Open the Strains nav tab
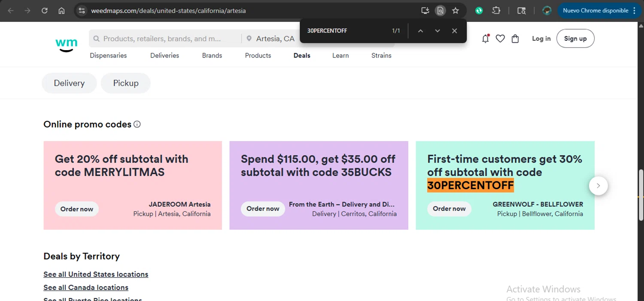The height and width of the screenshot is (301, 644). pos(381,55)
